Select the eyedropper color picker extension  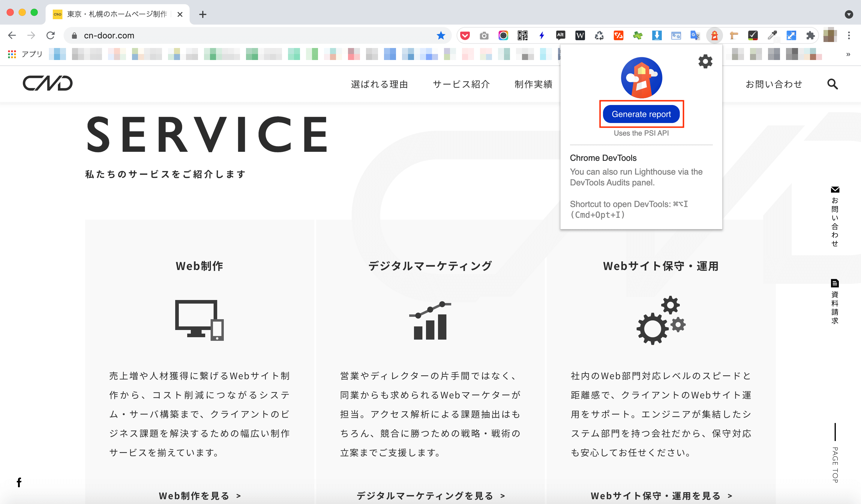click(x=772, y=35)
